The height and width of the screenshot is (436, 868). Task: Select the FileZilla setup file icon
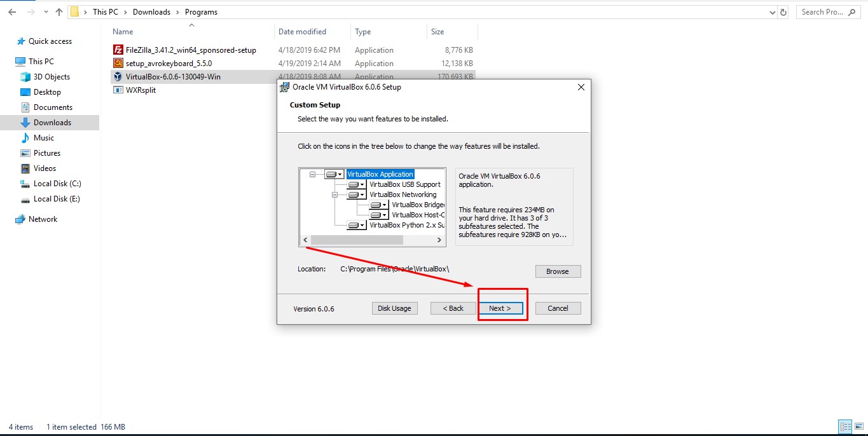point(118,50)
